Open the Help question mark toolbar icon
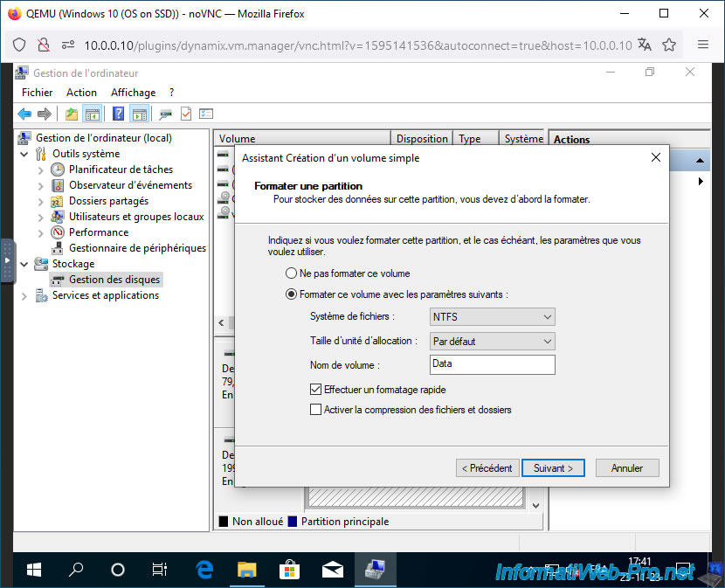Image resolution: width=725 pixels, height=588 pixels. [119, 114]
